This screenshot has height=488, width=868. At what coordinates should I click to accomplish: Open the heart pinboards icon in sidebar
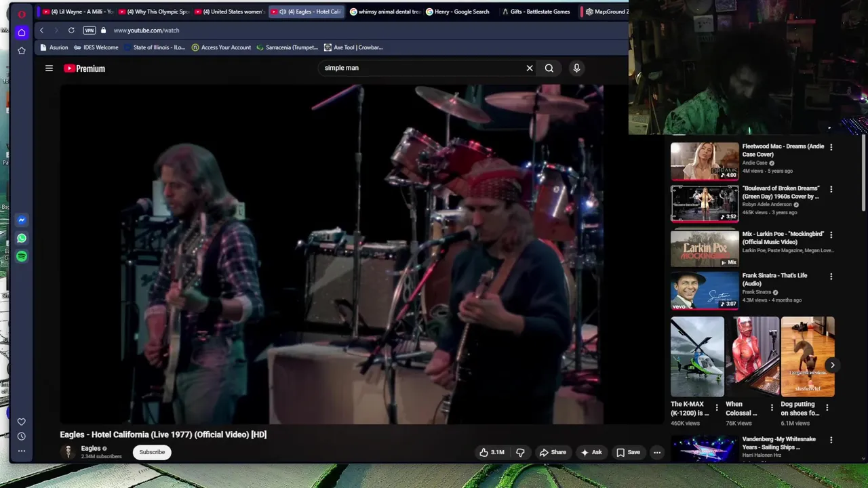coord(22,422)
